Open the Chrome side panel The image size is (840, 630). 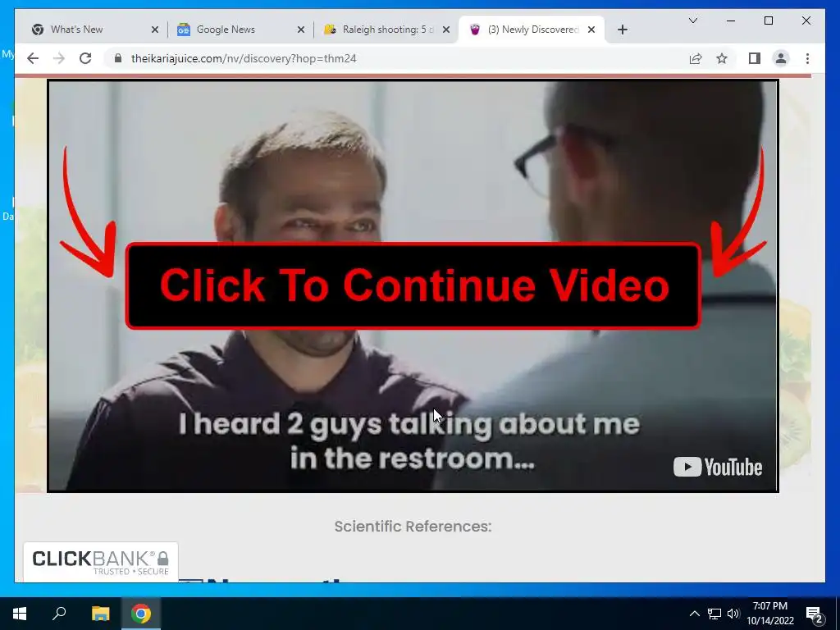755,58
